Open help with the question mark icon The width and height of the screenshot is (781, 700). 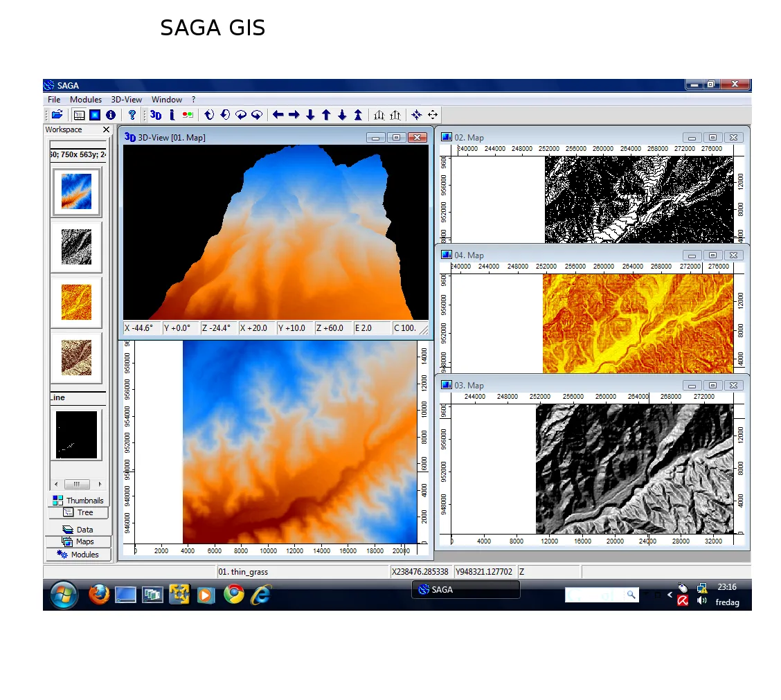point(132,115)
